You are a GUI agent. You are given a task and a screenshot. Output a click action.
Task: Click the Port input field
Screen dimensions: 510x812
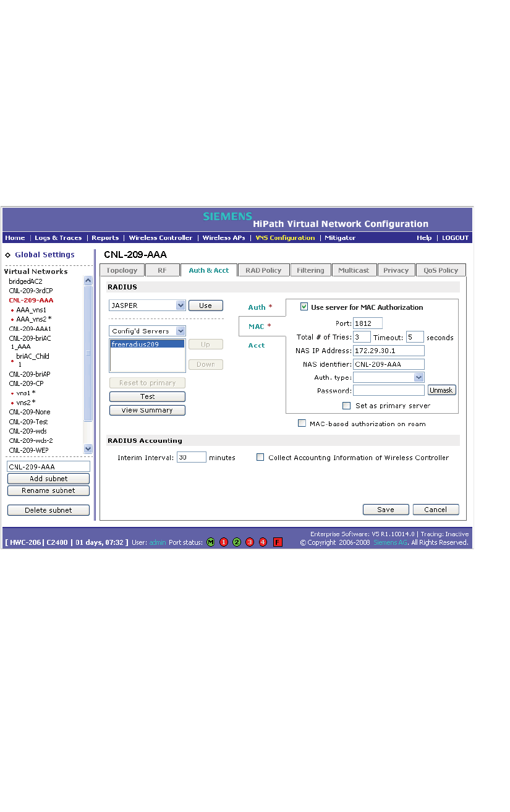click(x=368, y=323)
